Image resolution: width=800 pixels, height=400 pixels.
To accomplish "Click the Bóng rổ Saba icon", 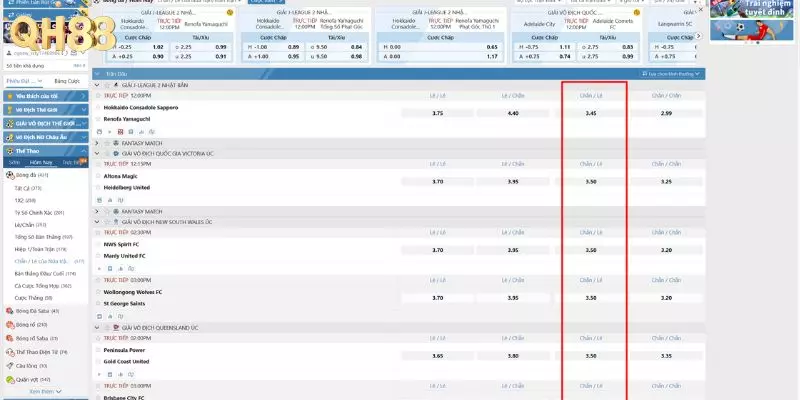I will [x=10, y=338].
